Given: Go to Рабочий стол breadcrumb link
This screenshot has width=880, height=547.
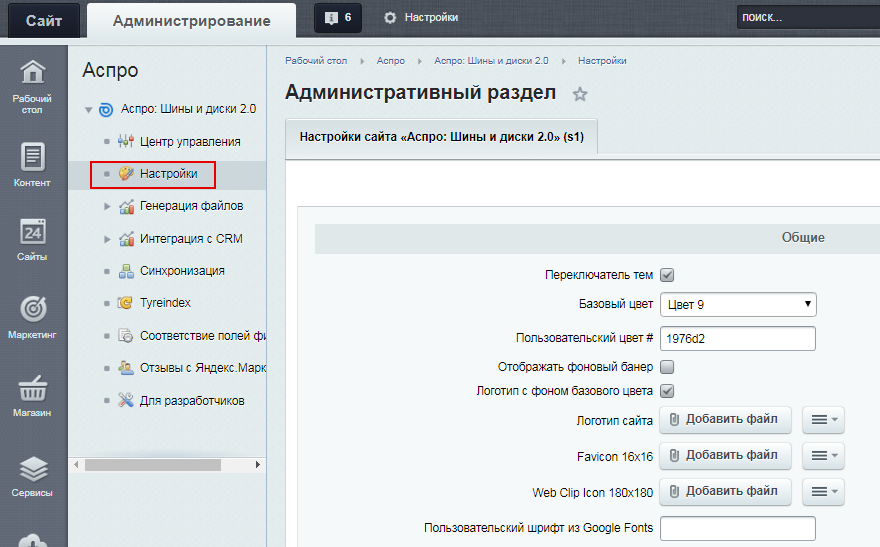Looking at the screenshot, I should pyautogui.click(x=316, y=61).
